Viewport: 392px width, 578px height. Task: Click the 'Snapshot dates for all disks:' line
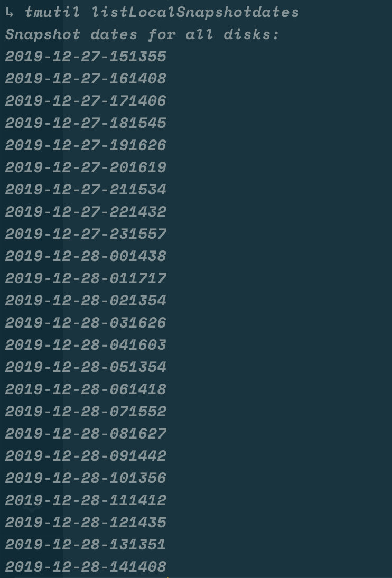point(142,35)
